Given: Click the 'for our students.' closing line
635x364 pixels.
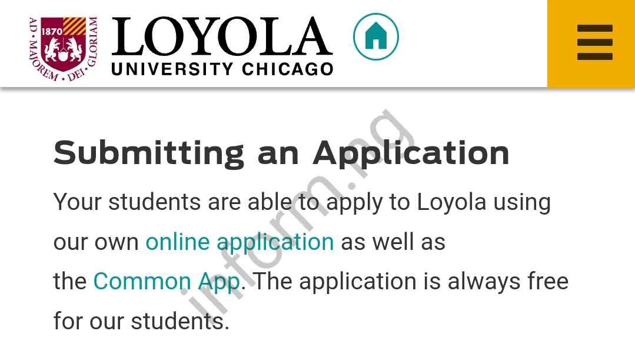Looking at the screenshot, I should (141, 321).
